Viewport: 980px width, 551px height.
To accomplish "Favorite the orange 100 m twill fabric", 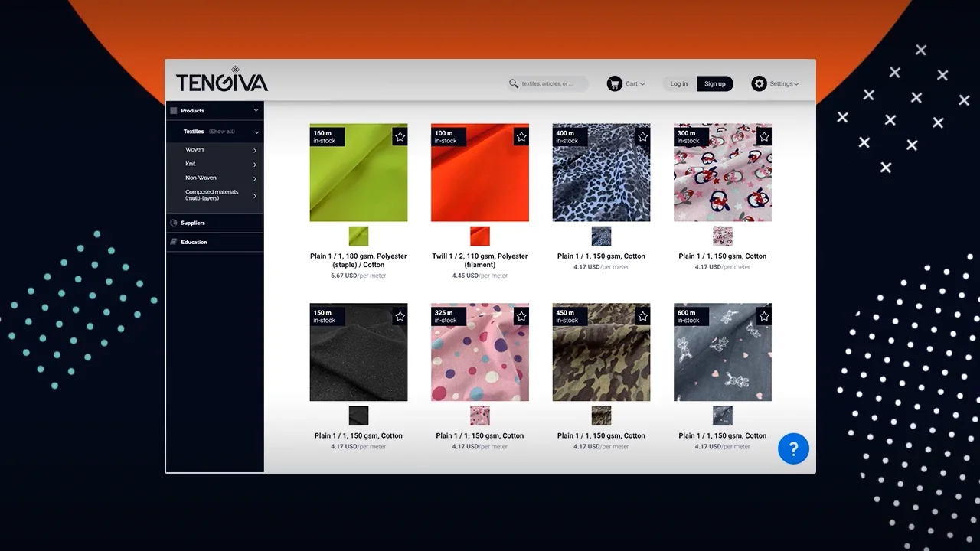I will point(521,137).
